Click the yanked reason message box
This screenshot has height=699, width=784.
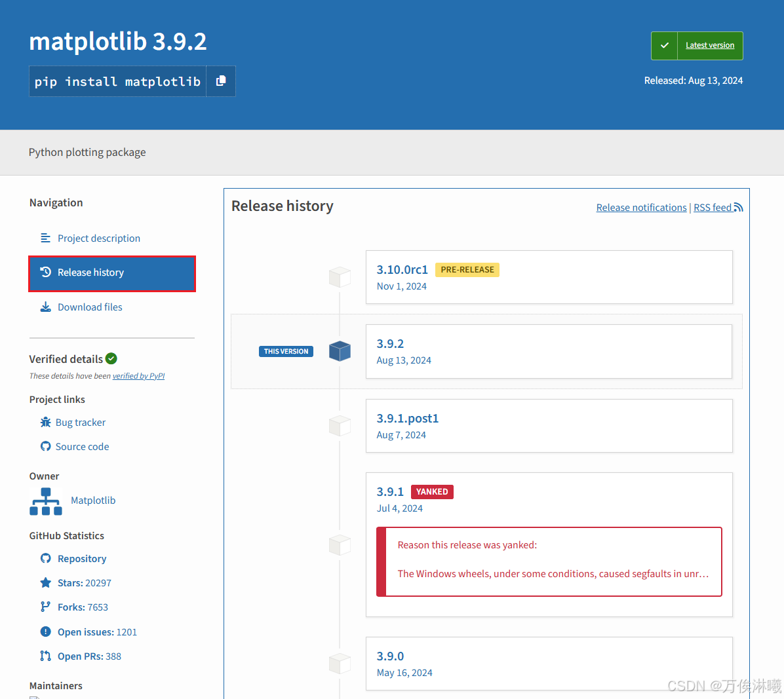click(549, 561)
